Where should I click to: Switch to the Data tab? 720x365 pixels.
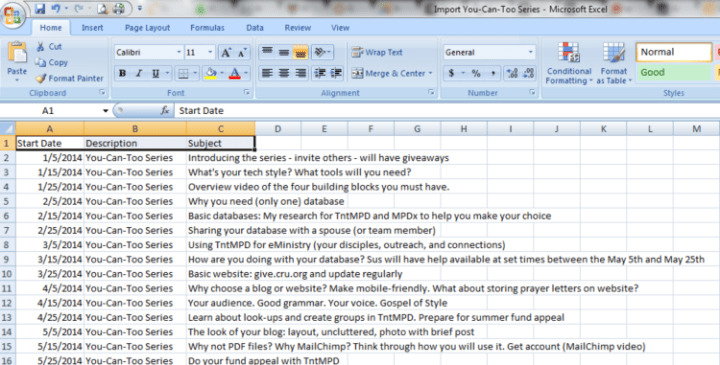coord(255,28)
